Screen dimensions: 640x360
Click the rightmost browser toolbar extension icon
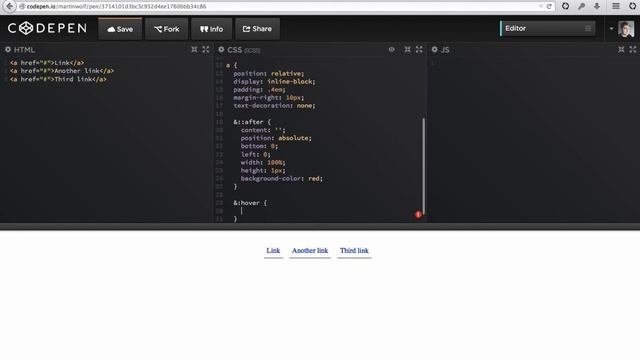point(633,6)
